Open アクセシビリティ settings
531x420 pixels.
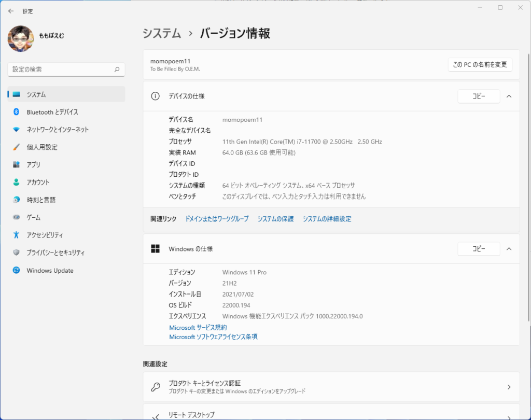coord(66,235)
